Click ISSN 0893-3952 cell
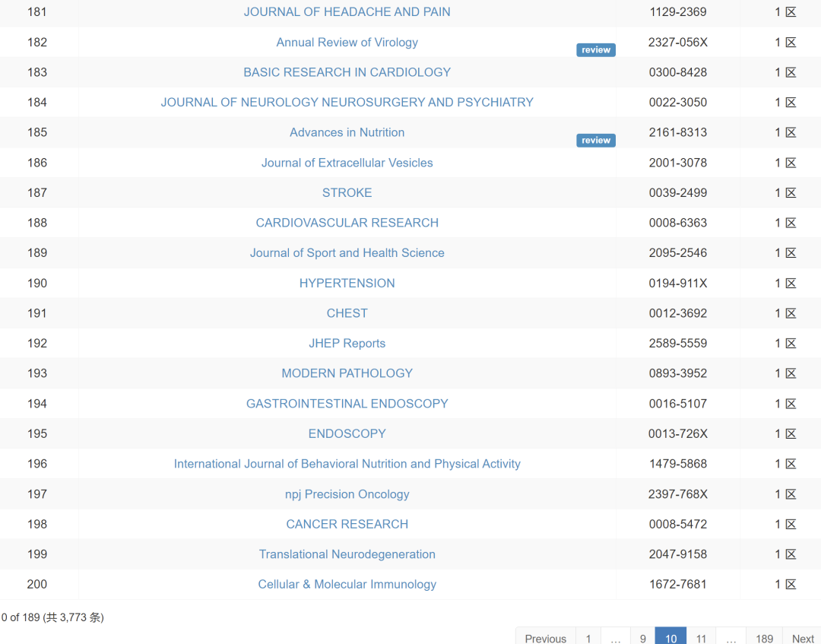The width and height of the screenshot is (821, 644). pos(677,373)
